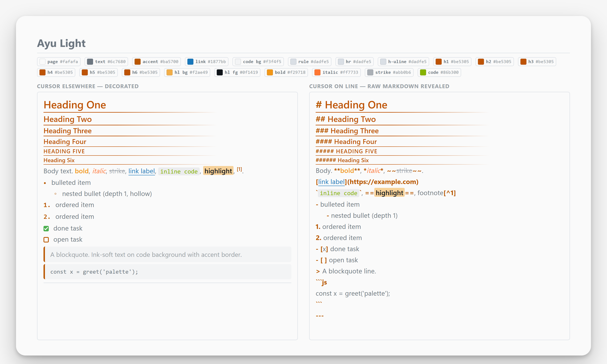This screenshot has width=607, height=364.
Task: Pick the hr #dadfe5 swatch
Action: click(x=354, y=61)
